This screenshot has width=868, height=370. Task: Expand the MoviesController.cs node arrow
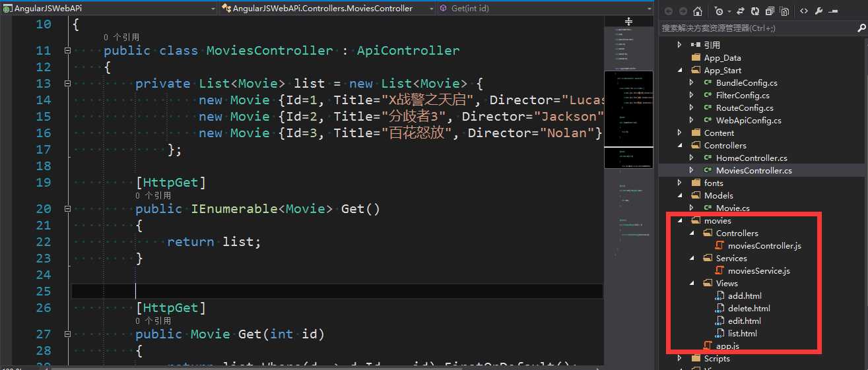point(692,170)
